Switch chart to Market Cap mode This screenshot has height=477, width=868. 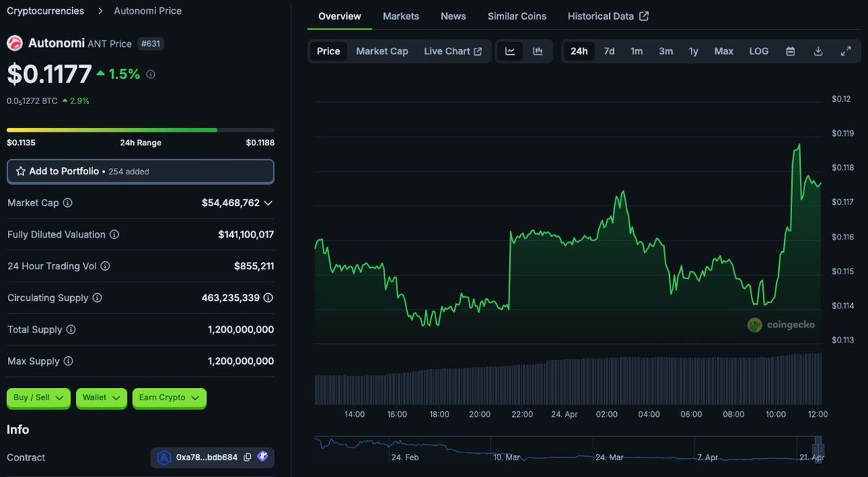tap(382, 51)
